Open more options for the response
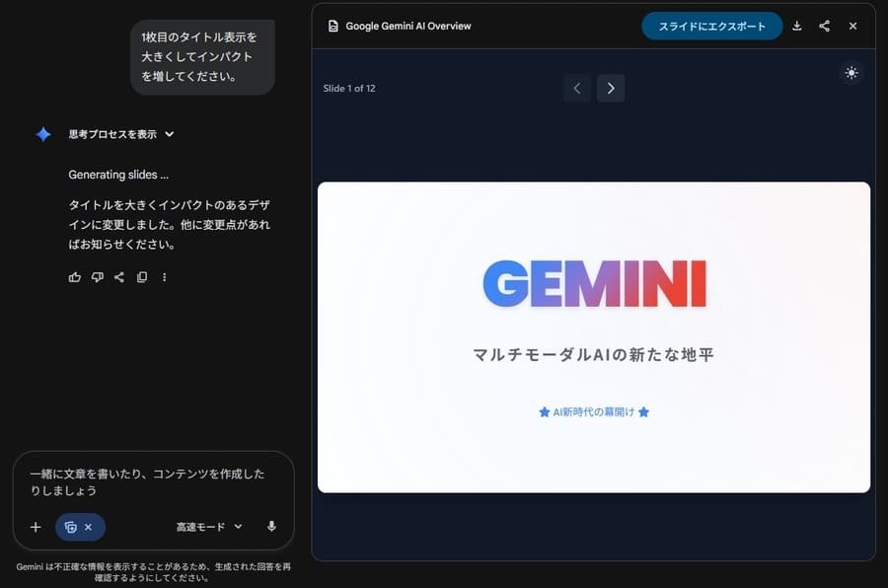 pos(164,277)
